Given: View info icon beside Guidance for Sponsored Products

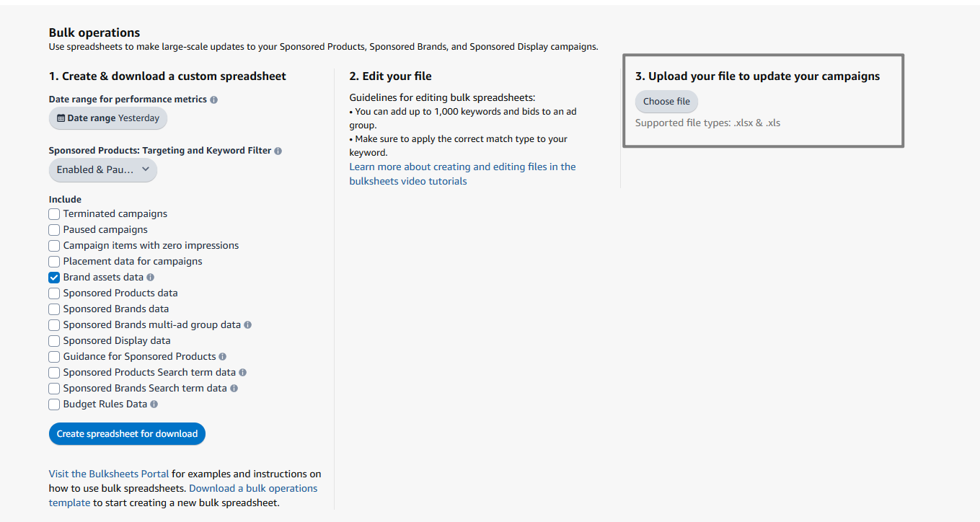Looking at the screenshot, I should tap(223, 356).
